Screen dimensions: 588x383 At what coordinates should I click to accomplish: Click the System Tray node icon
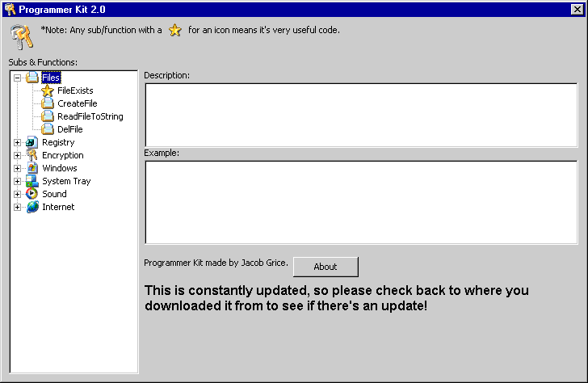pos(32,181)
